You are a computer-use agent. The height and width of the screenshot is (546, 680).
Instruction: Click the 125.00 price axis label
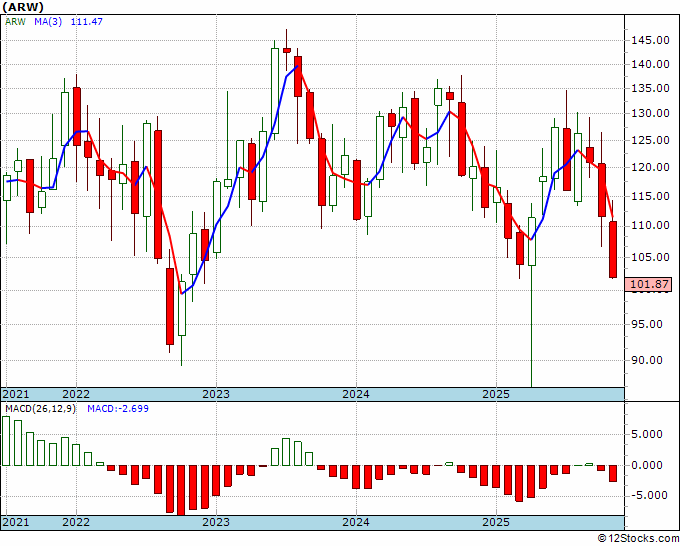(x=650, y=141)
